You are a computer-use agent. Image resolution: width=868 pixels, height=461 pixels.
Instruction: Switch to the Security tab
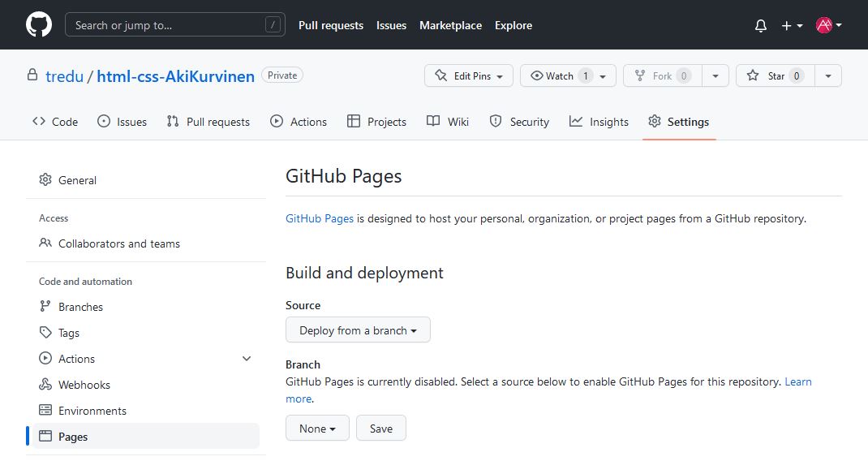[x=519, y=122]
